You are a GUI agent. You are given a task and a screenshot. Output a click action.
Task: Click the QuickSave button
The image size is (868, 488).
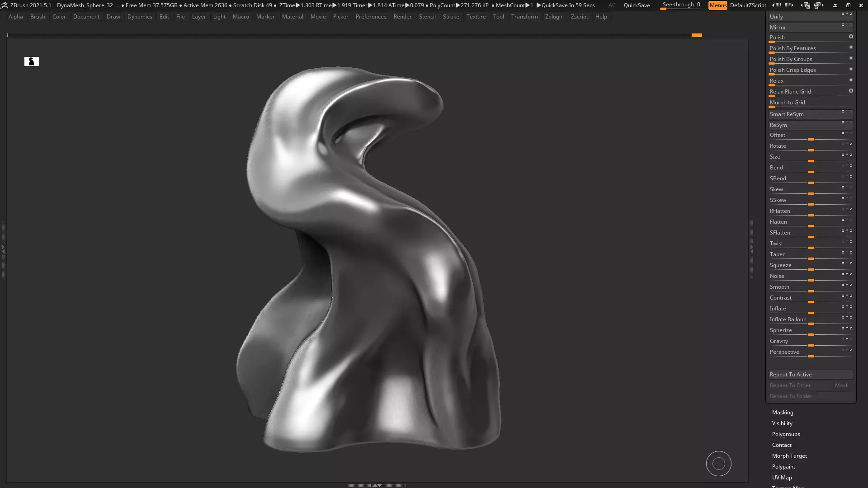(637, 5)
